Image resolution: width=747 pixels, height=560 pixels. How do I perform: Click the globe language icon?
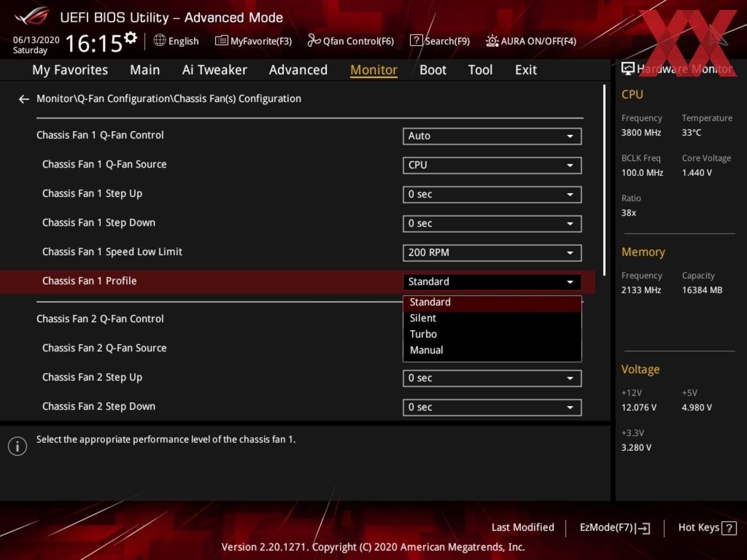pyautogui.click(x=159, y=40)
